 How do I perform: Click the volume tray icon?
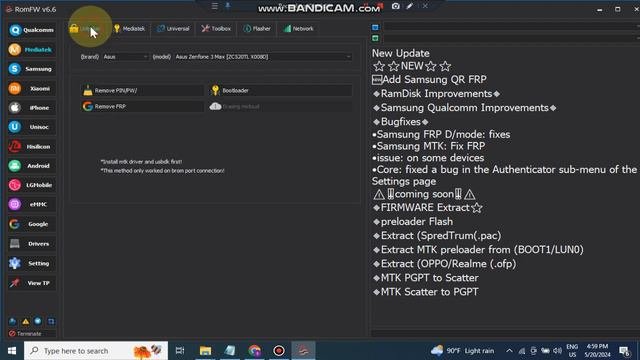pos(558,351)
